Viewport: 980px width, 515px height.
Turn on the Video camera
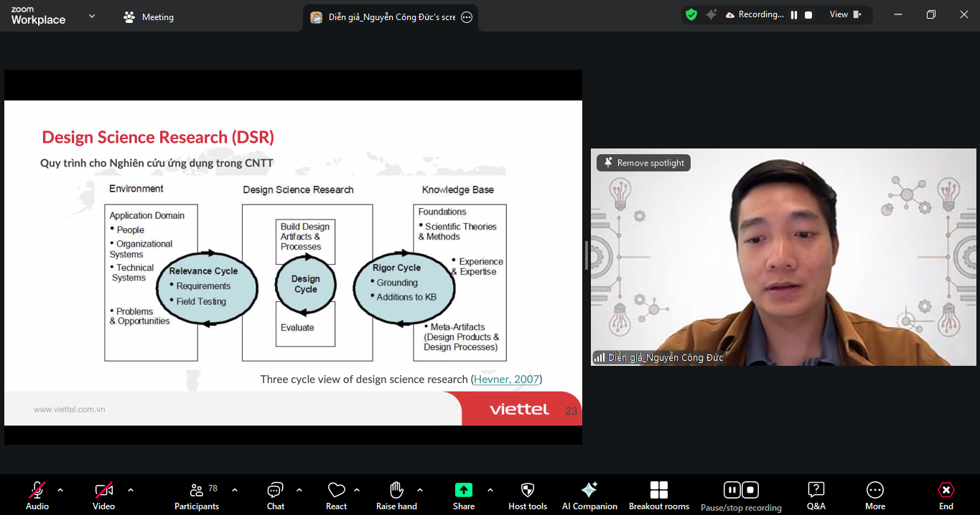(104, 496)
